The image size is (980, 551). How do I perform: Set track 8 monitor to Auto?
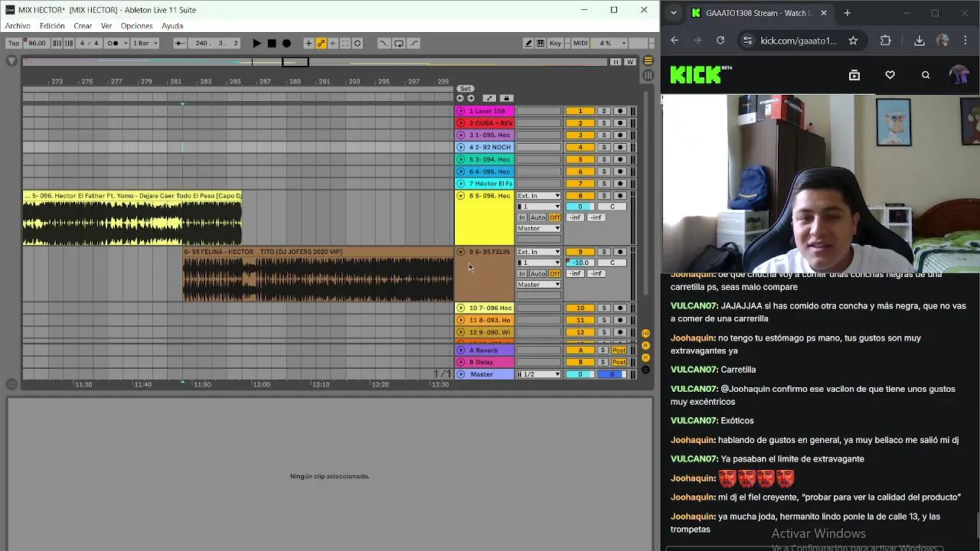click(x=538, y=218)
